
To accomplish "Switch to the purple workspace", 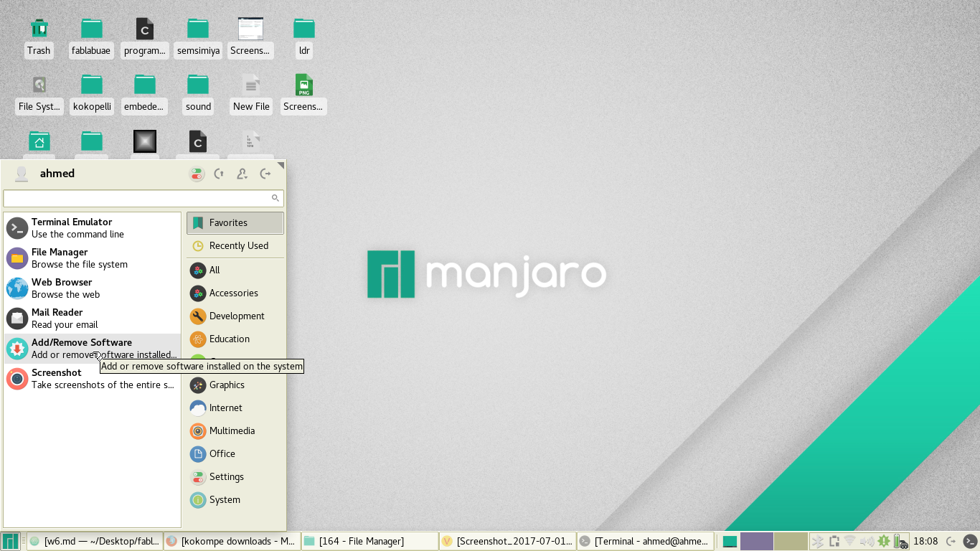I will pyautogui.click(x=756, y=541).
